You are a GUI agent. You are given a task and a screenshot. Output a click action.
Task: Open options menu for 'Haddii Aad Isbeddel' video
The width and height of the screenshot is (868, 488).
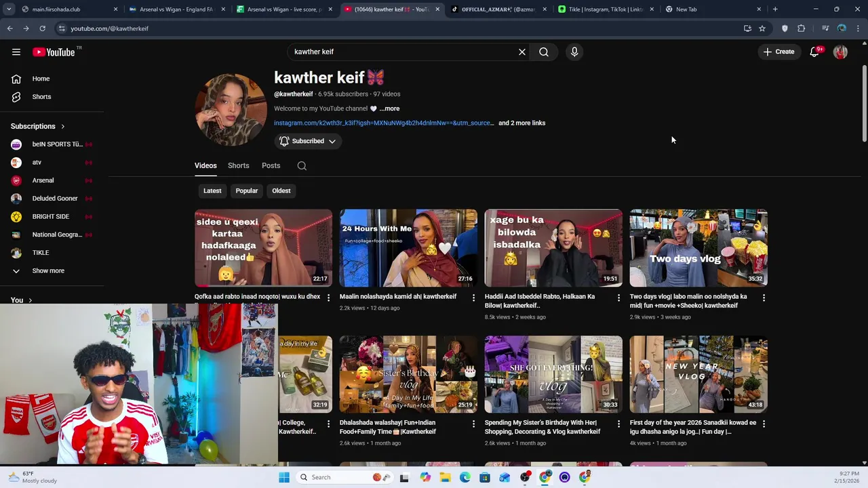point(618,298)
